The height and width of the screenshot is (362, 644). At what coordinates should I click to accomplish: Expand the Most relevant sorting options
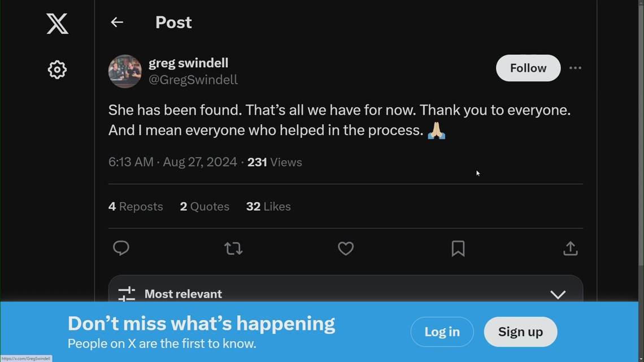pos(346,294)
